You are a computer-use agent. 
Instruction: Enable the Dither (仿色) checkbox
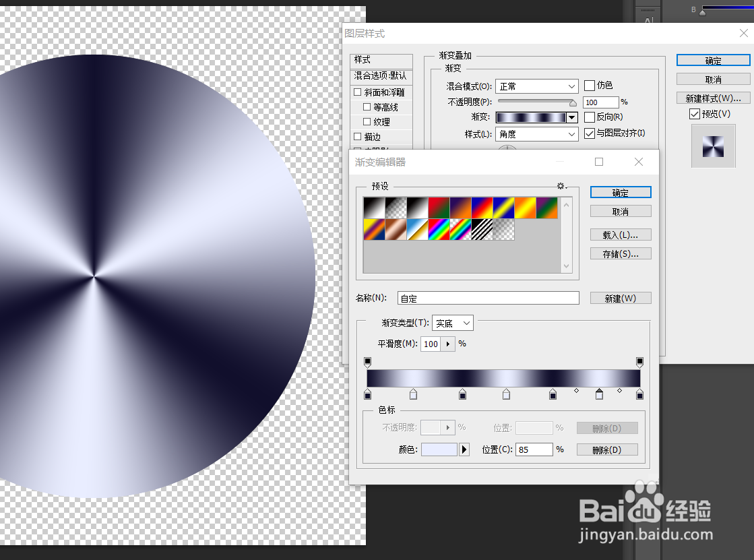click(x=590, y=86)
